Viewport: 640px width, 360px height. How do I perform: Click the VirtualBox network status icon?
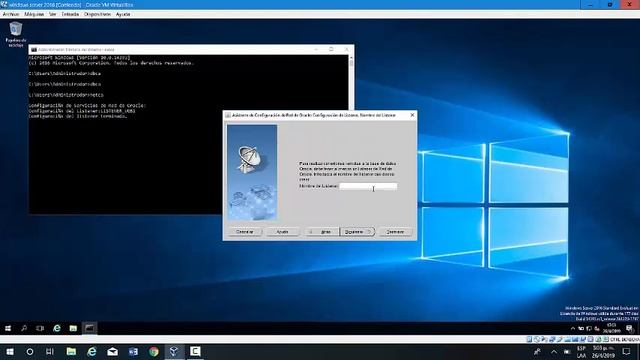pyautogui.click(x=552, y=339)
